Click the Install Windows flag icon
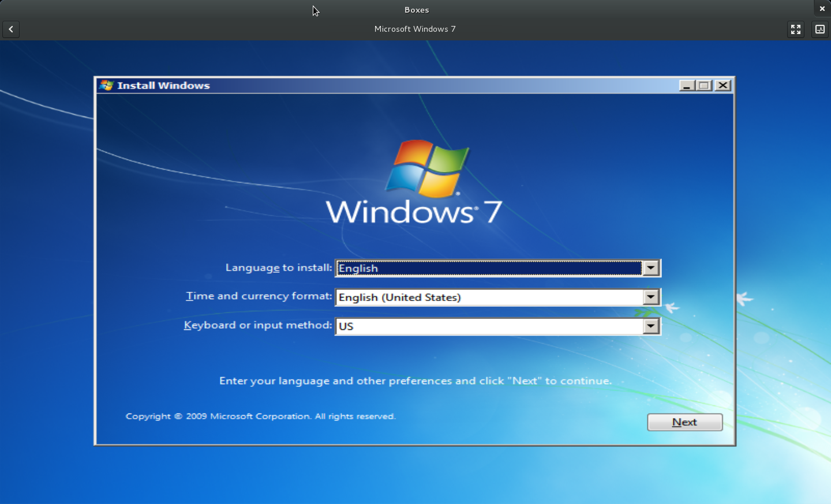Image resolution: width=831 pixels, height=504 pixels. point(106,85)
